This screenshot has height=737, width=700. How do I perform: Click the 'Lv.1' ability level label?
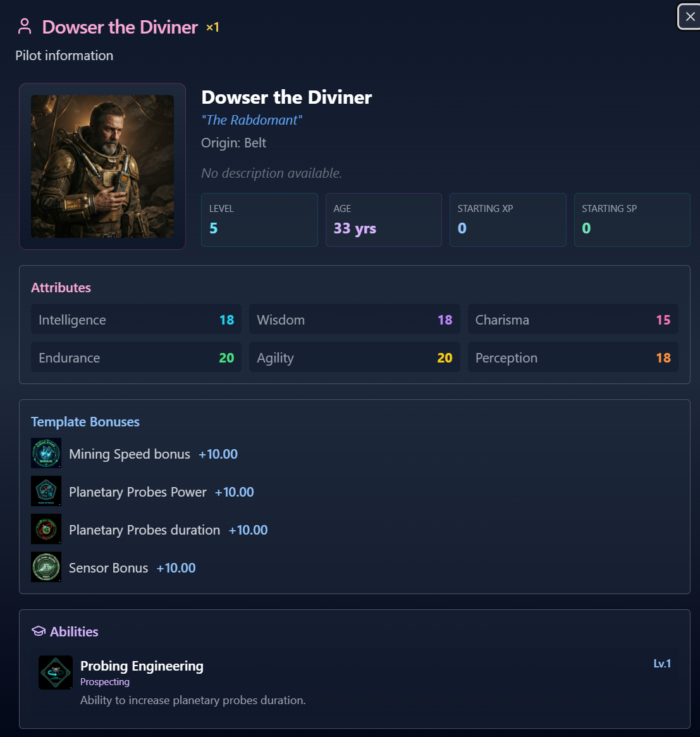[662, 664]
